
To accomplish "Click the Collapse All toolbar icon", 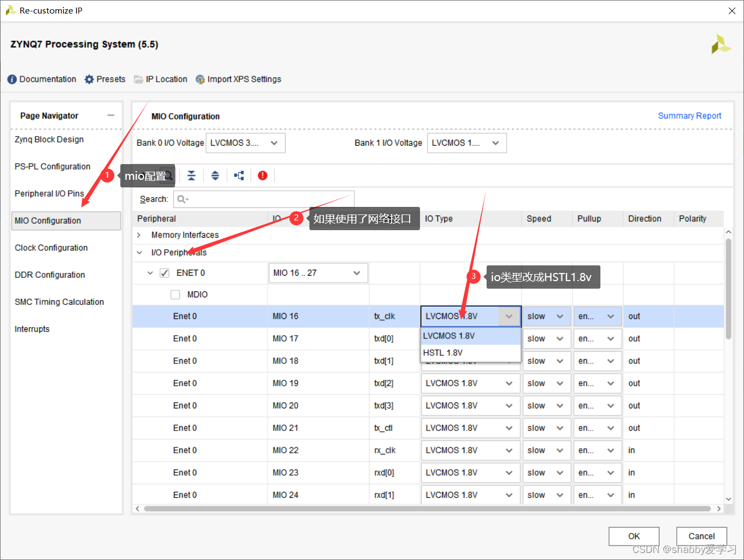I will [191, 175].
